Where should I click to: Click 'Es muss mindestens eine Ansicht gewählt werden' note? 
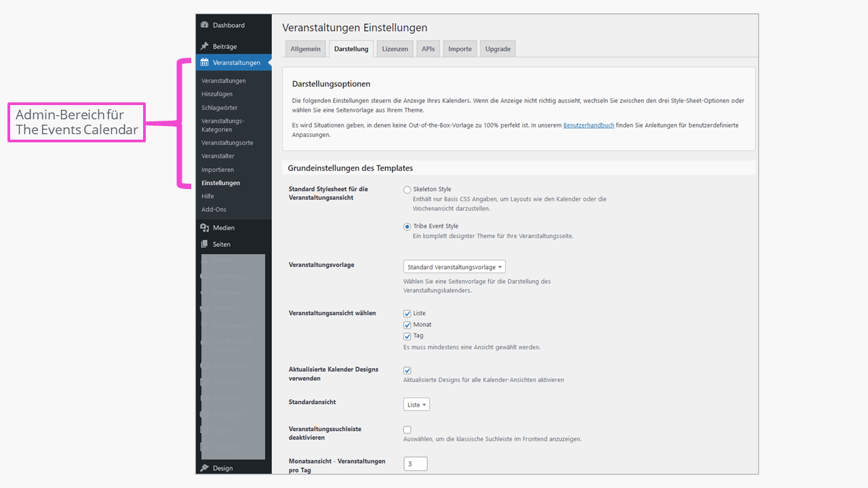tap(472, 347)
